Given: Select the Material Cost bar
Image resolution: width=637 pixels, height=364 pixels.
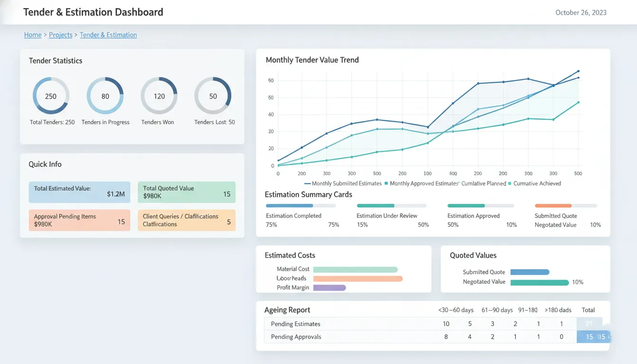Looking at the screenshot, I should pos(355,269).
